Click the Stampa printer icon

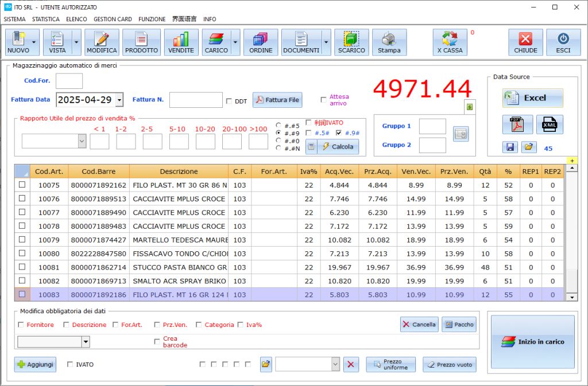pos(389,42)
